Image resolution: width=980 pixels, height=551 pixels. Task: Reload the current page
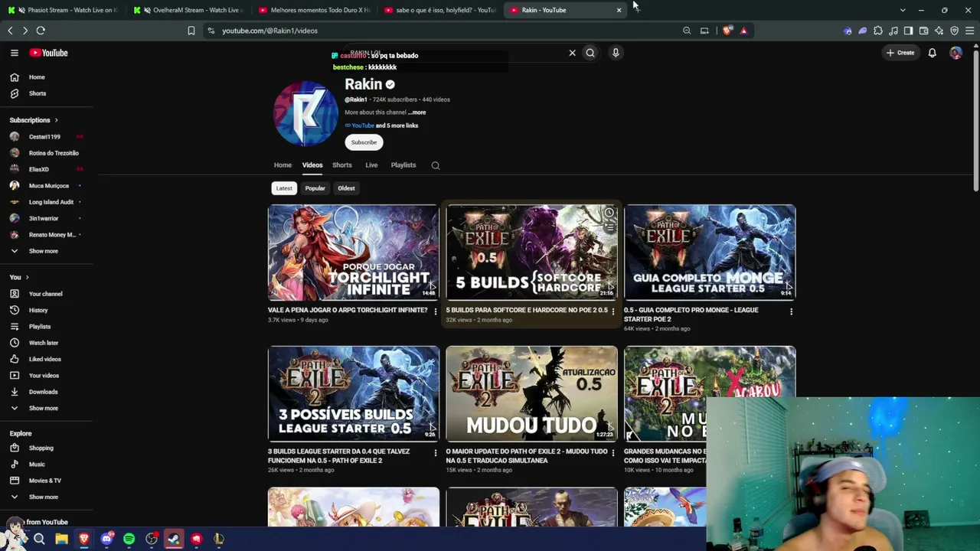(41, 31)
